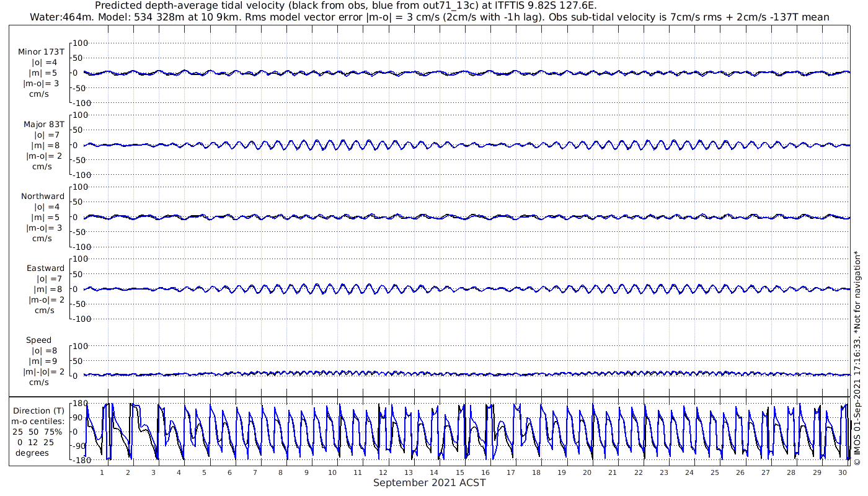Select the 'Minor 173T' panel label
The width and height of the screenshot is (868, 496).
(x=41, y=51)
